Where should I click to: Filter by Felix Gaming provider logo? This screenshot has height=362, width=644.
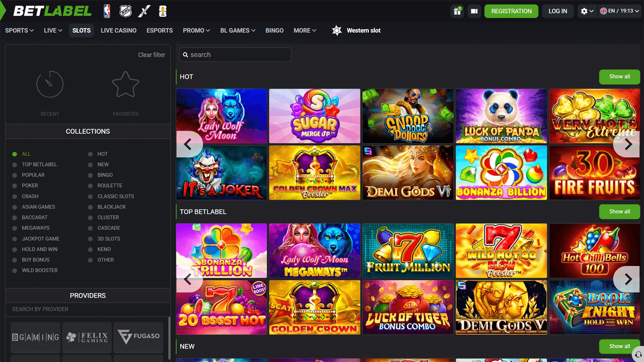87,337
